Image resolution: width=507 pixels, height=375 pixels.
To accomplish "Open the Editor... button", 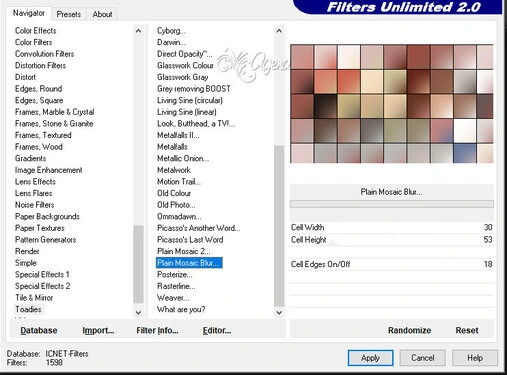I will coord(217,330).
